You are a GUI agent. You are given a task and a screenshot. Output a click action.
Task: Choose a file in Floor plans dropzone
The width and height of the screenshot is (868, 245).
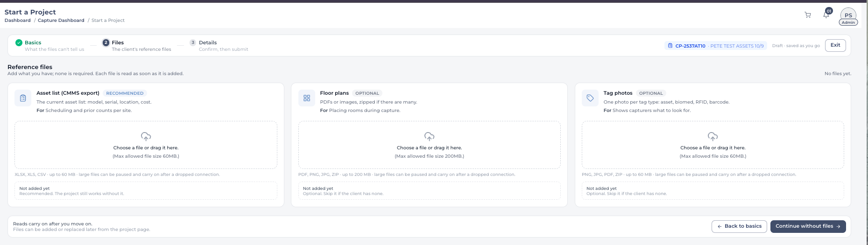430,145
